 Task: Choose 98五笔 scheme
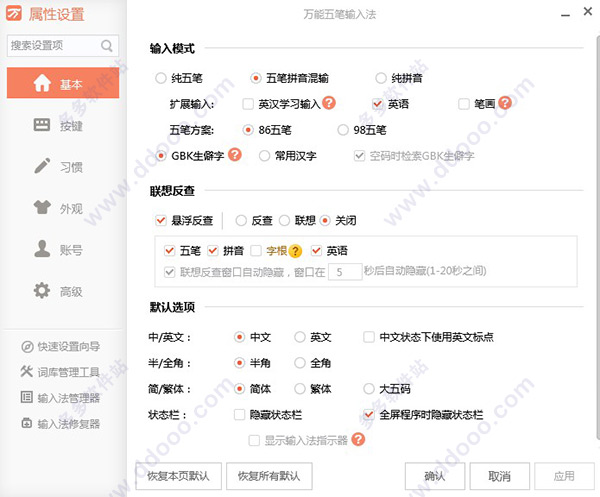(343, 130)
